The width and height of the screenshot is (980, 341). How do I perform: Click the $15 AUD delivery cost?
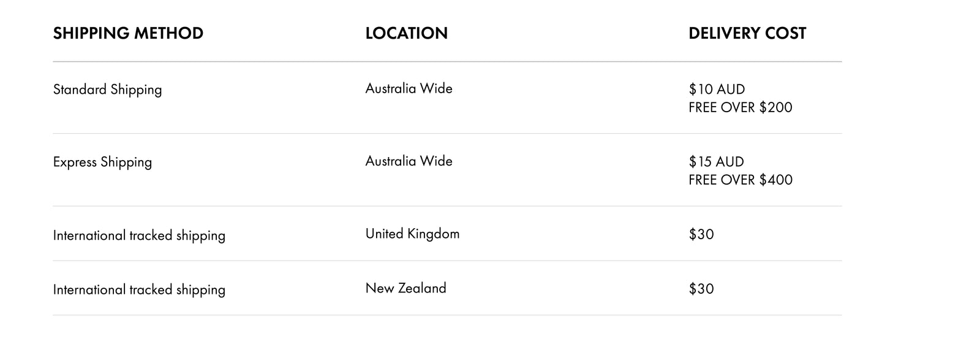[x=717, y=162]
